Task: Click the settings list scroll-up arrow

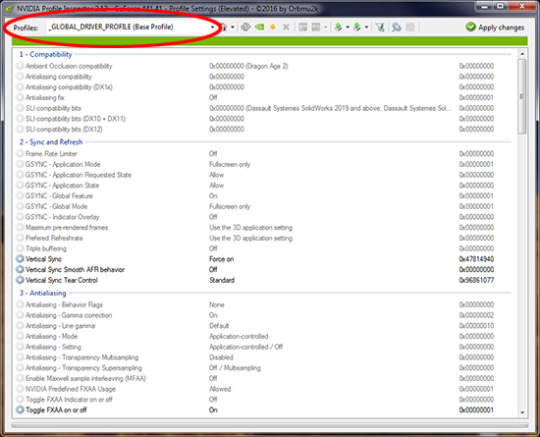Action: (522, 54)
